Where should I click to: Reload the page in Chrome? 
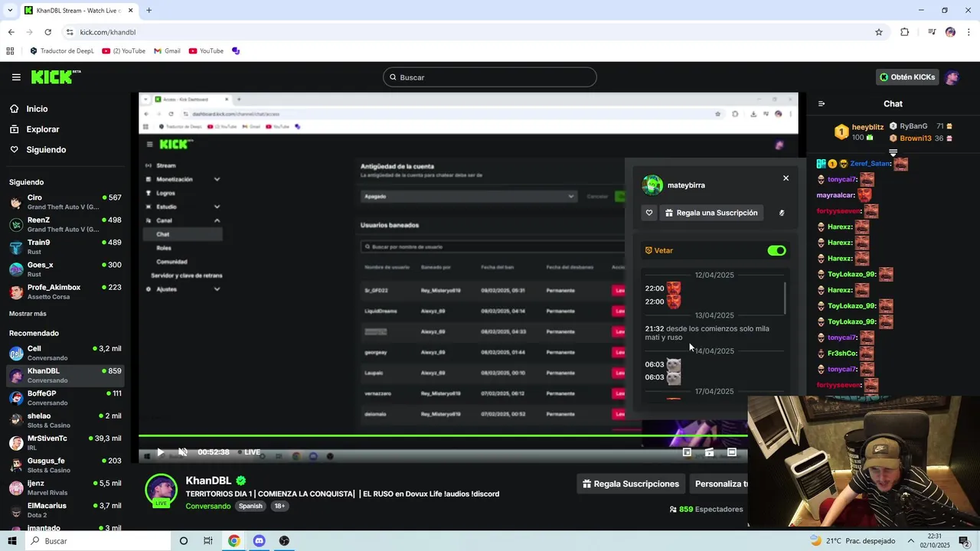[47, 32]
